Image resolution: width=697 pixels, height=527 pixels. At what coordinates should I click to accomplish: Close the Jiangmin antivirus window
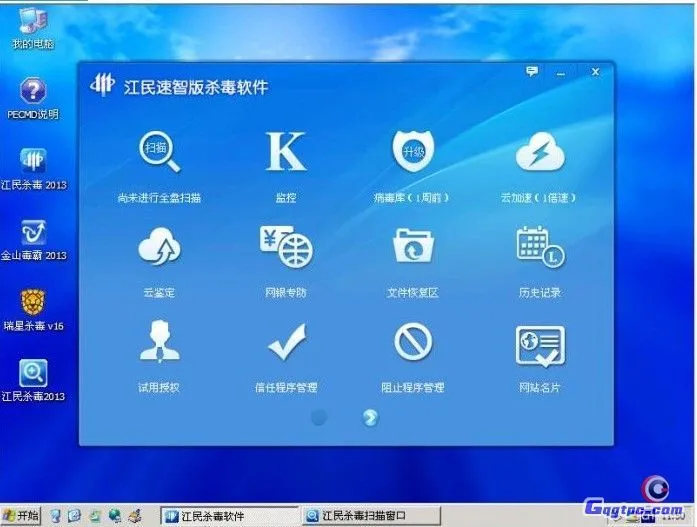coord(596,72)
